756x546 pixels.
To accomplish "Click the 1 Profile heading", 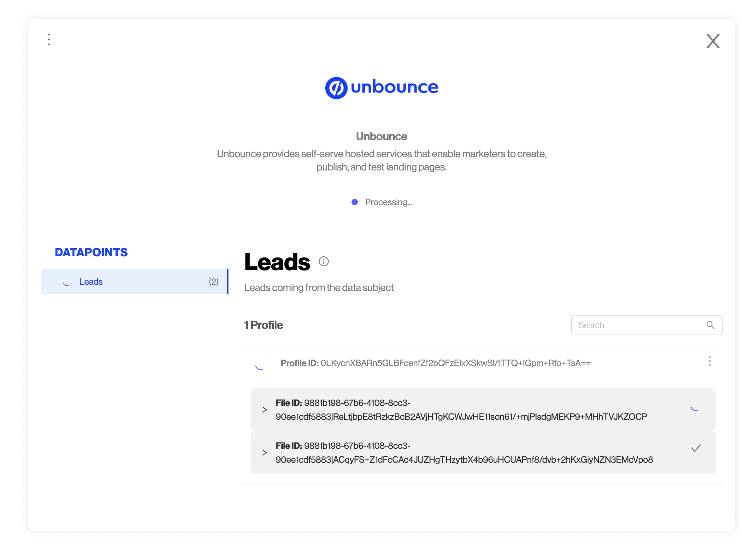I will coord(263,325).
